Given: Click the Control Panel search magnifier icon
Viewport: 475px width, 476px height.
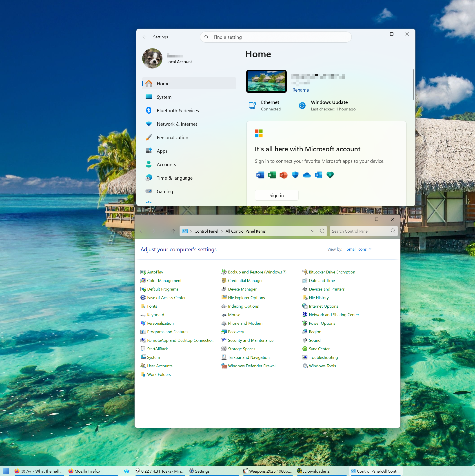Looking at the screenshot, I should click(x=393, y=231).
